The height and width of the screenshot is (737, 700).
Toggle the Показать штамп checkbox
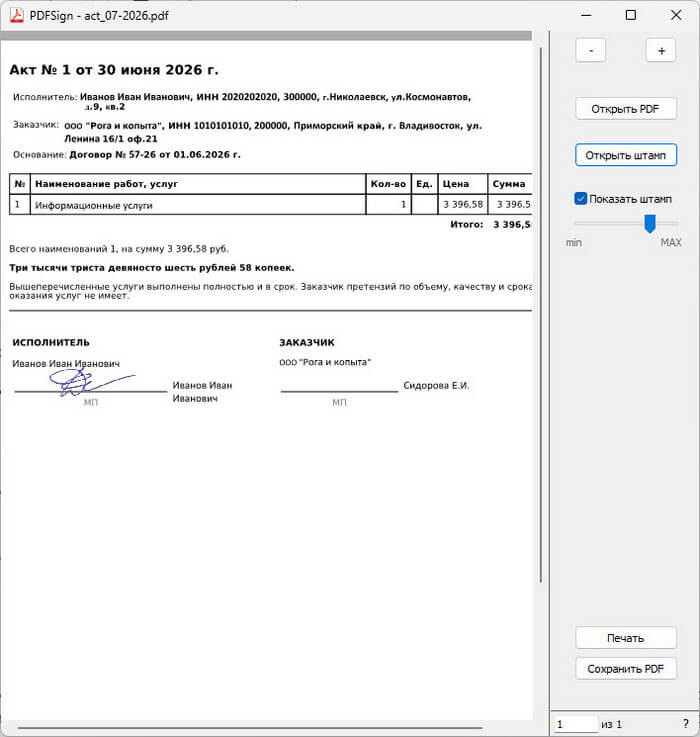pos(581,198)
